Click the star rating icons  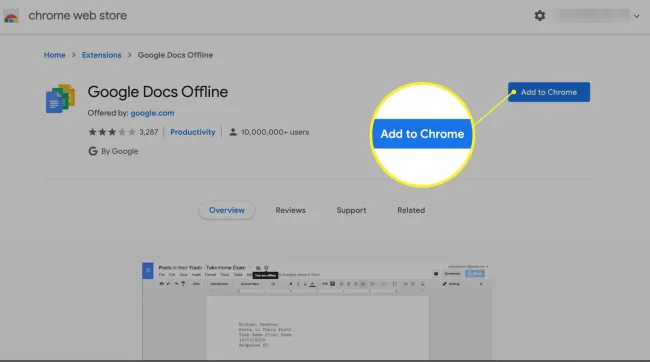tap(112, 132)
